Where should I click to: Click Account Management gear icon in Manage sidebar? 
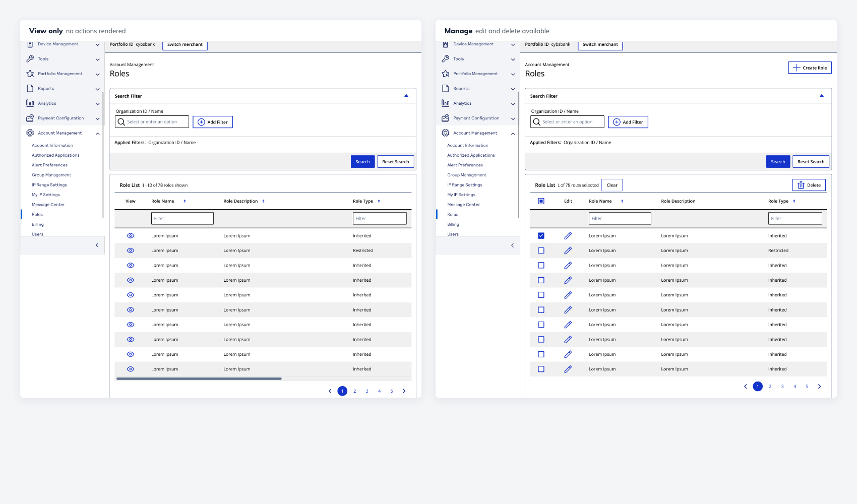click(x=445, y=133)
